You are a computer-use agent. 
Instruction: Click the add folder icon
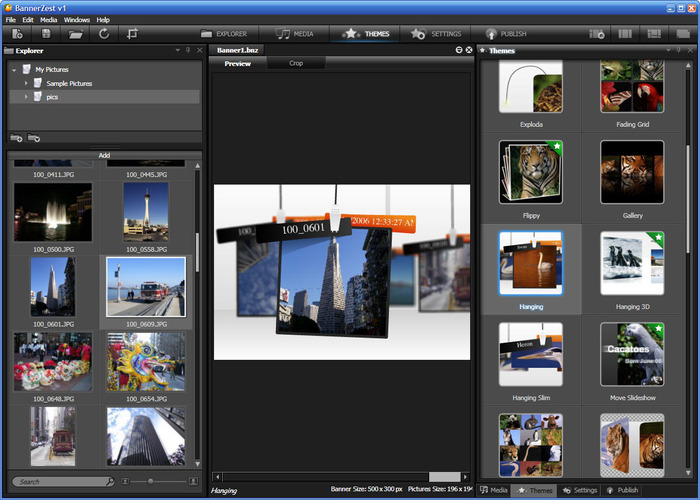pyautogui.click(x=17, y=138)
